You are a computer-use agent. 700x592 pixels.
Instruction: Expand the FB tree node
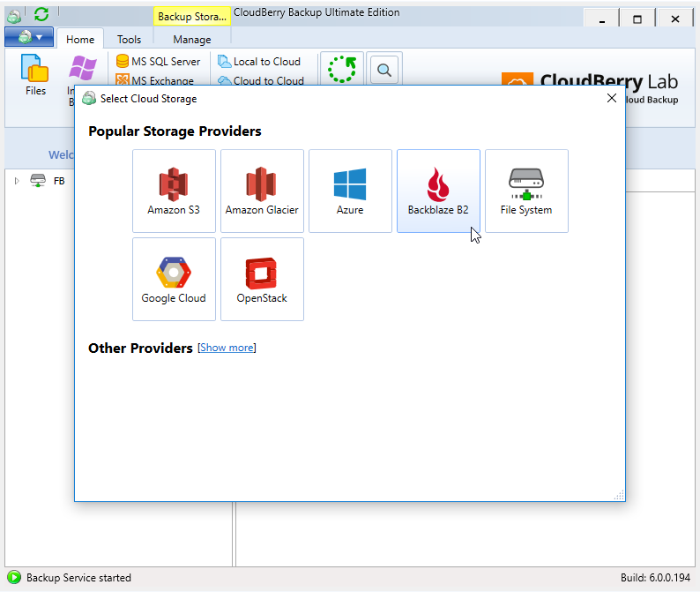click(x=17, y=181)
